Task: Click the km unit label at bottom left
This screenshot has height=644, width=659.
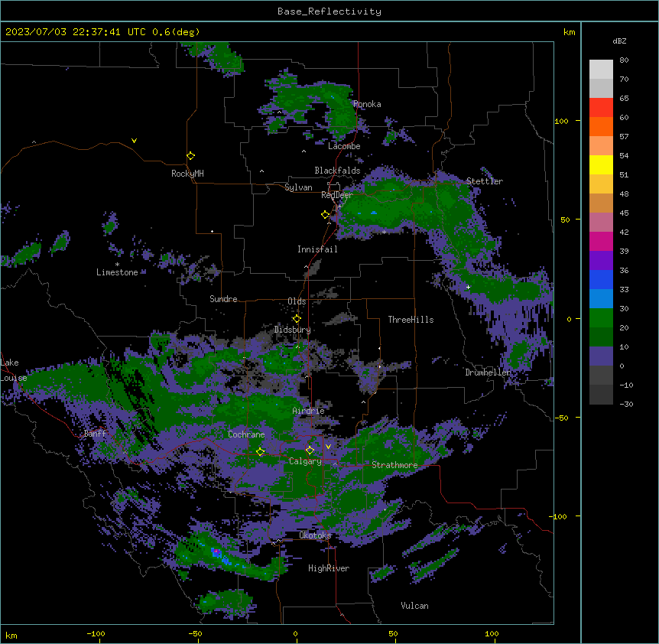Action: click(11, 635)
